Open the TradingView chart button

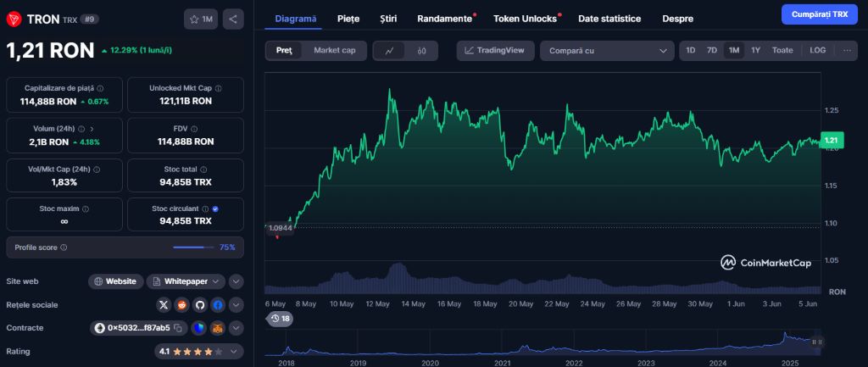click(x=494, y=51)
